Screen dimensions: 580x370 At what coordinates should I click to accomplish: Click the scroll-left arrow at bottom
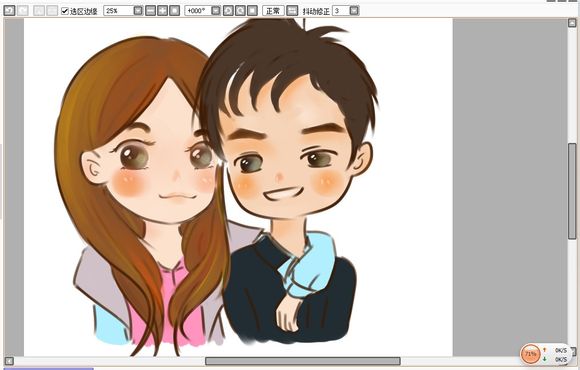(x=9, y=361)
